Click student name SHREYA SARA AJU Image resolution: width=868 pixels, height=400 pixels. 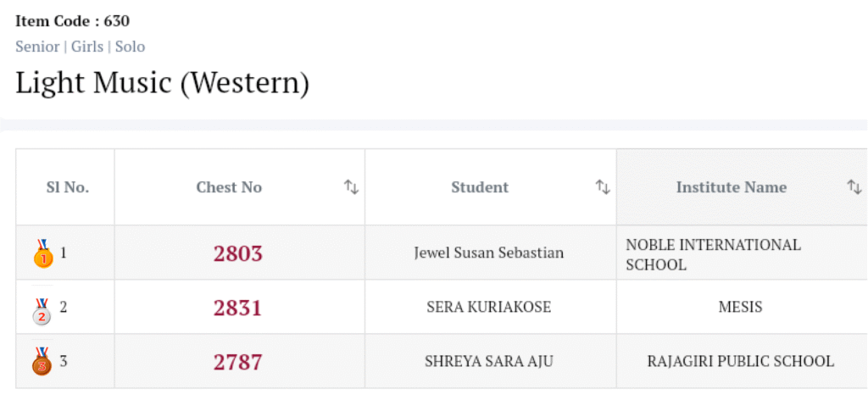point(488,362)
